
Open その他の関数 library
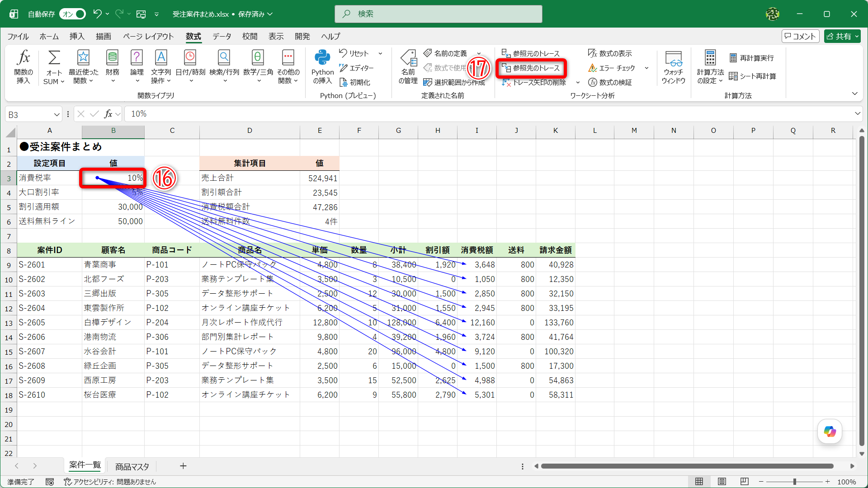(288, 67)
